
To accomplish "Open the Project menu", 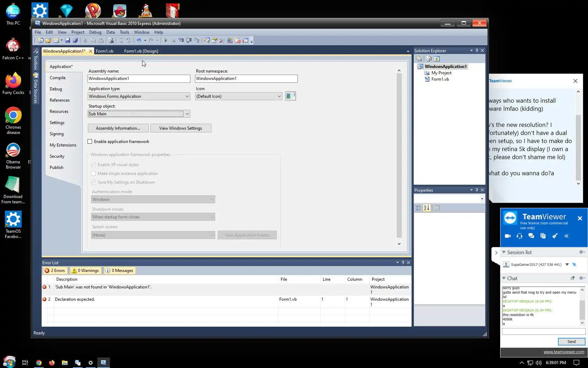I will coord(78,32).
